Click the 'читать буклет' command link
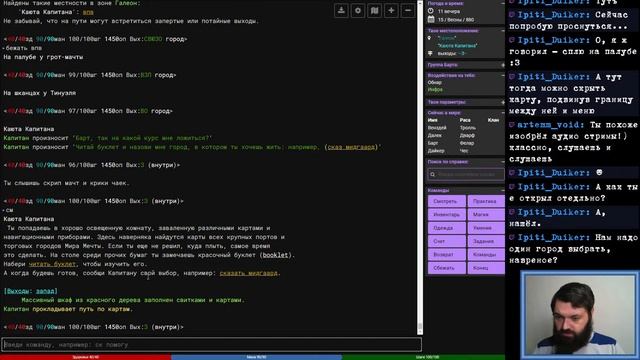The image size is (640, 360). coord(52,264)
